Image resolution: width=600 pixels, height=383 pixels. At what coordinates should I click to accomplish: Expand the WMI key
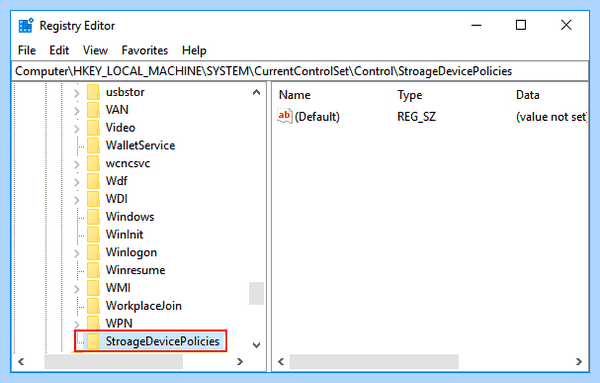[77, 288]
